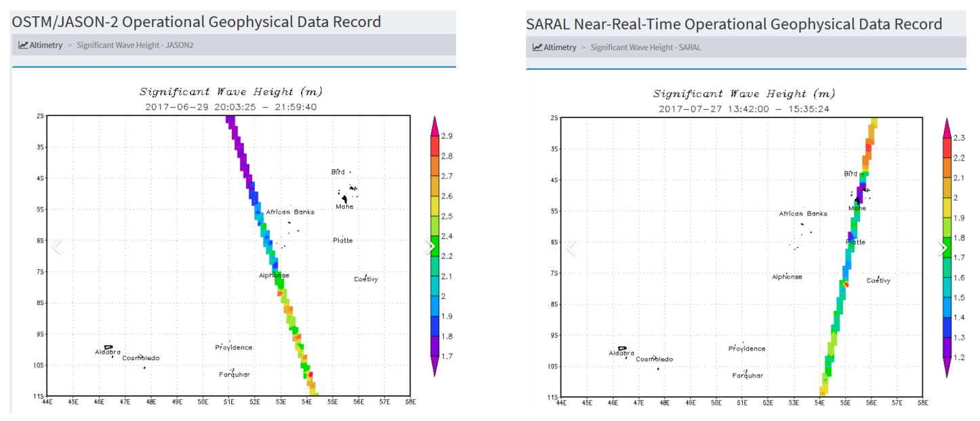Click the 'Farquhar' label on JASON-2 map
This screenshot has height=421, width=980.
234,375
